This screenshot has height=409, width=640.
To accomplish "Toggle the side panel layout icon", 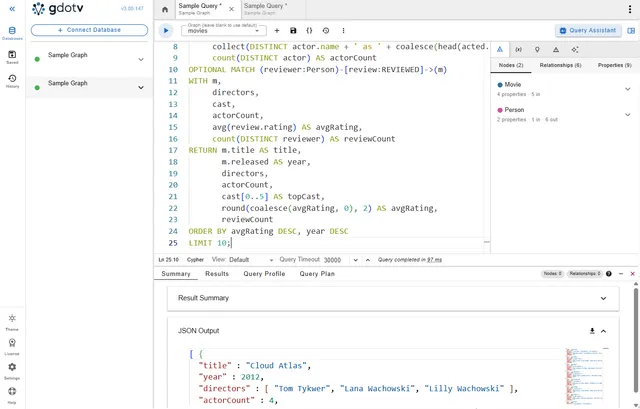I will tap(631, 31).
